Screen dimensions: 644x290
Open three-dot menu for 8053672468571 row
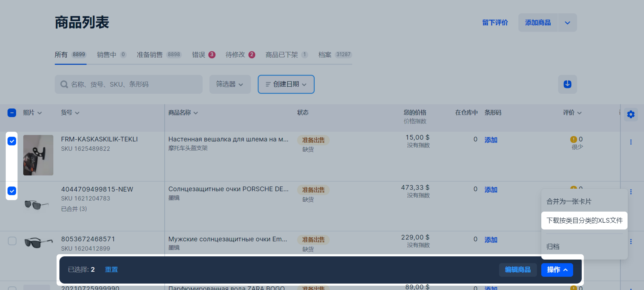click(631, 241)
